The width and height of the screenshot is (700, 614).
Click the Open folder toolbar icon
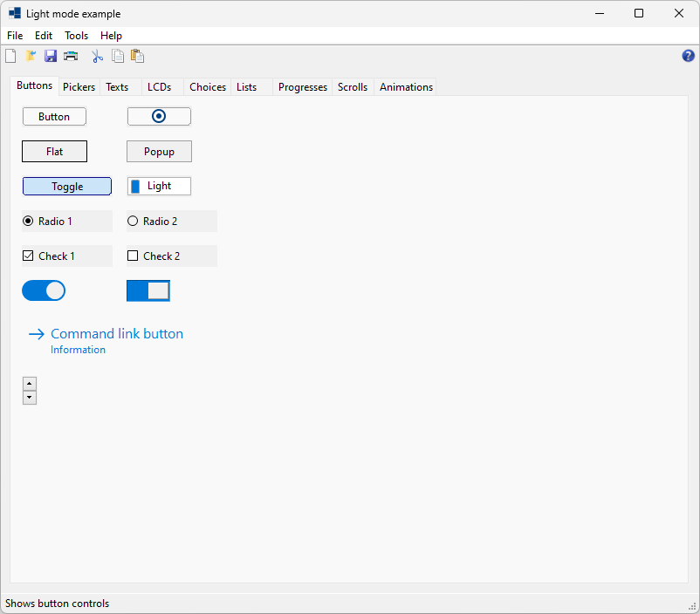pyautogui.click(x=31, y=56)
